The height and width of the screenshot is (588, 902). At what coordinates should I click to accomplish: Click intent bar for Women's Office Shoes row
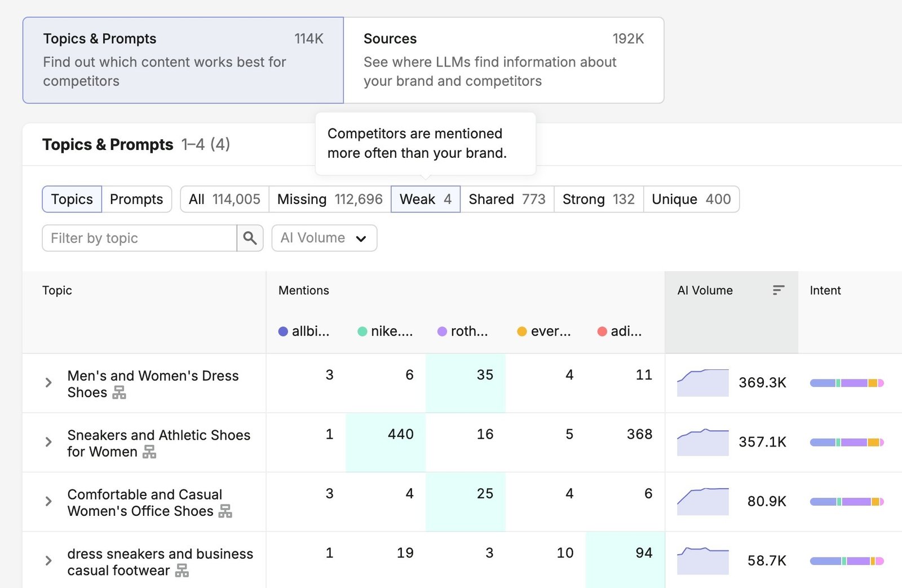click(847, 502)
